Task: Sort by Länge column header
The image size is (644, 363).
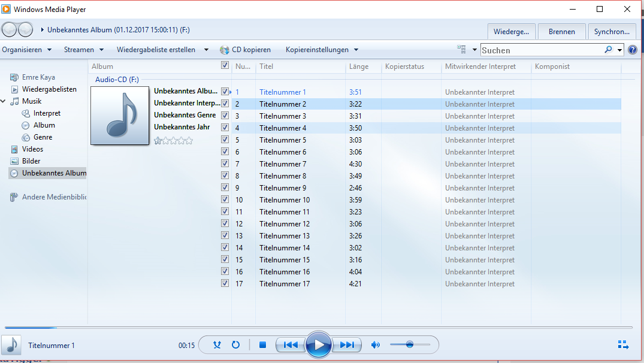Action: pyautogui.click(x=364, y=66)
